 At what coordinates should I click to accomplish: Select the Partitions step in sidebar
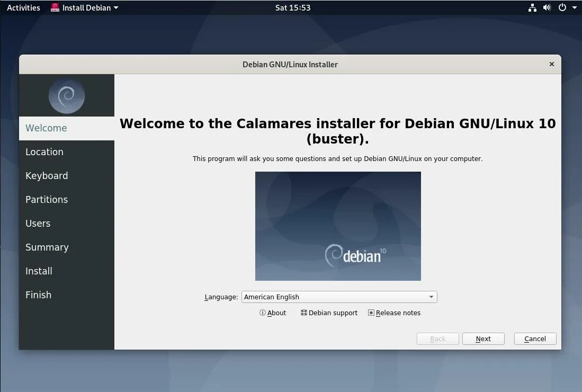pos(67,199)
